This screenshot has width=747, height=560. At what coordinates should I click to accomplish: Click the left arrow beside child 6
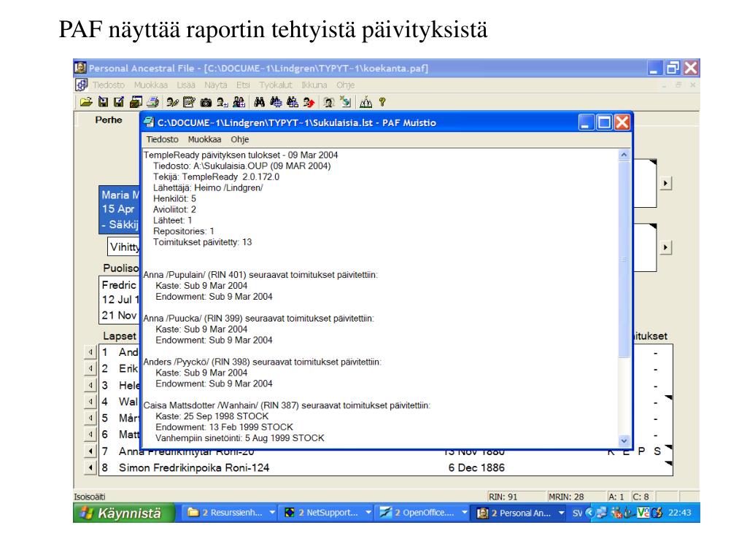(90, 435)
